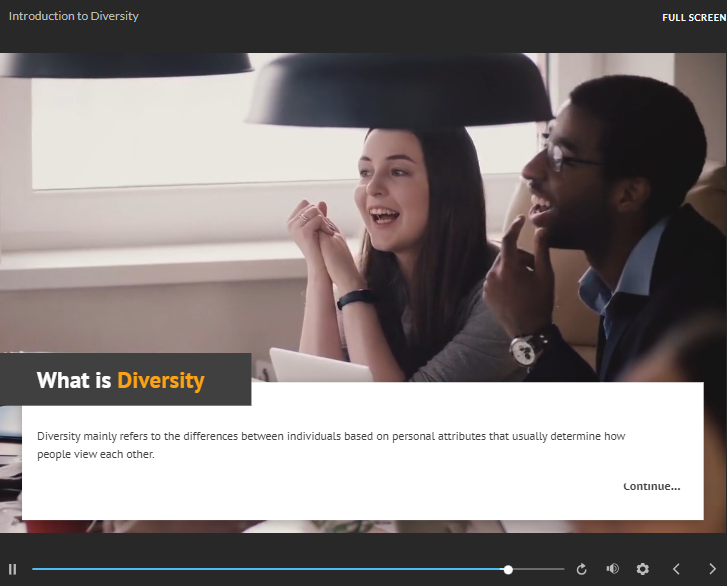This screenshot has height=586, width=727.
Task: Click the orange word Diversity in heading
Action: tap(161, 380)
